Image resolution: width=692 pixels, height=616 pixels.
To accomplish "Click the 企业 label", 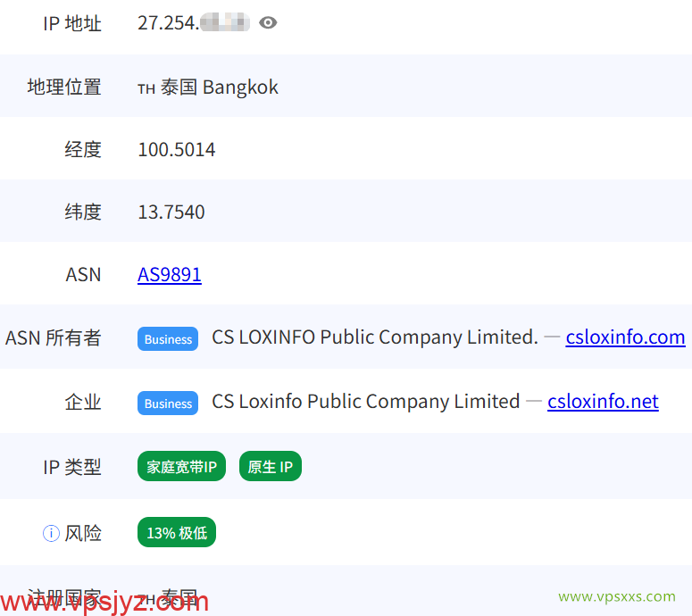I will click(x=83, y=402).
